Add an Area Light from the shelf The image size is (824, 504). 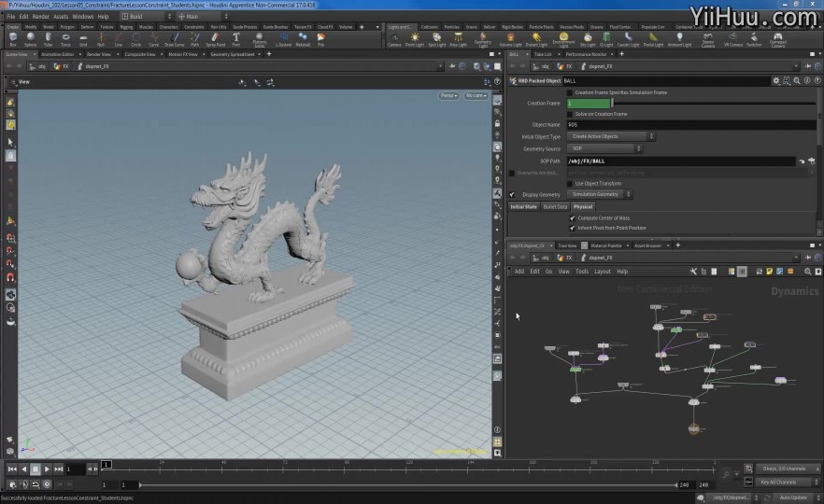point(458,39)
